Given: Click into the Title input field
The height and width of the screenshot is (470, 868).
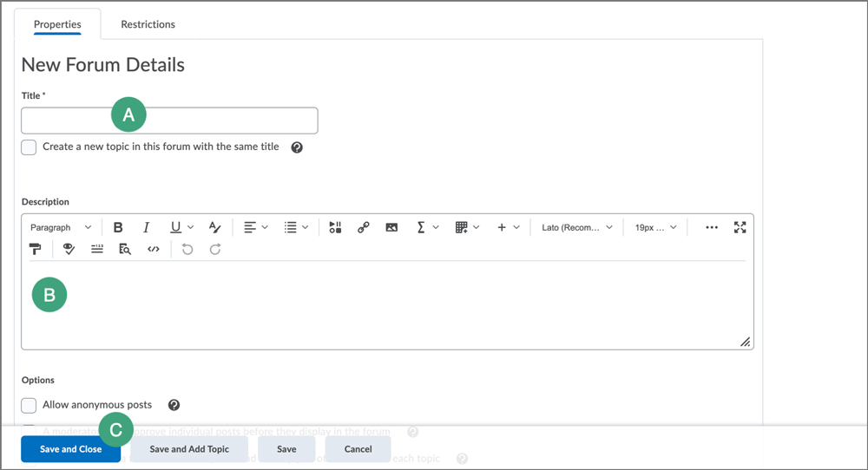Looking at the screenshot, I should tap(169, 121).
